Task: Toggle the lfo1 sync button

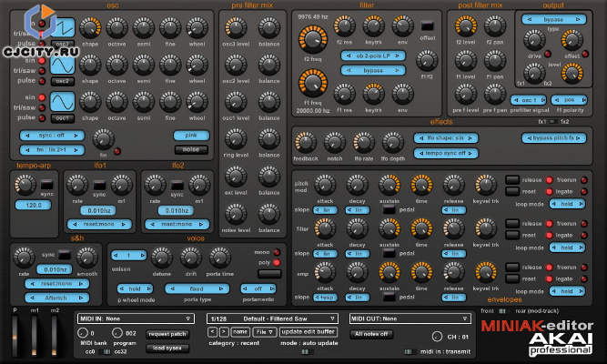Action: (99, 185)
